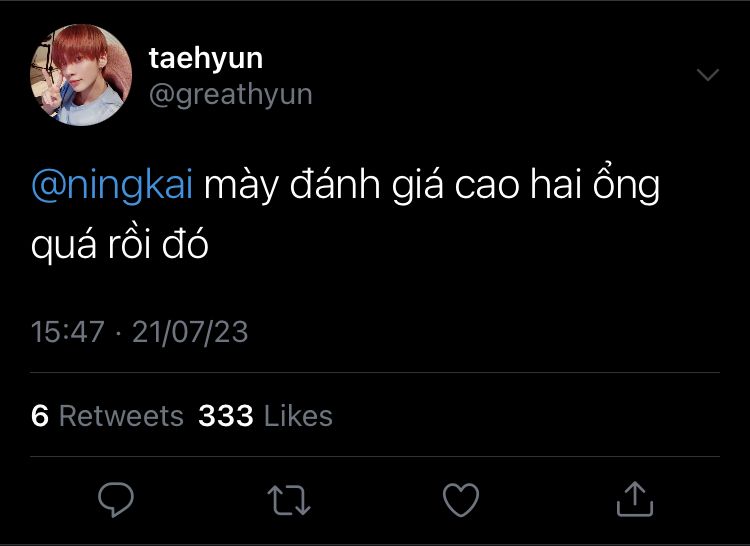Click the 15:47 timestamp
The height and width of the screenshot is (546, 750).
click(x=68, y=332)
